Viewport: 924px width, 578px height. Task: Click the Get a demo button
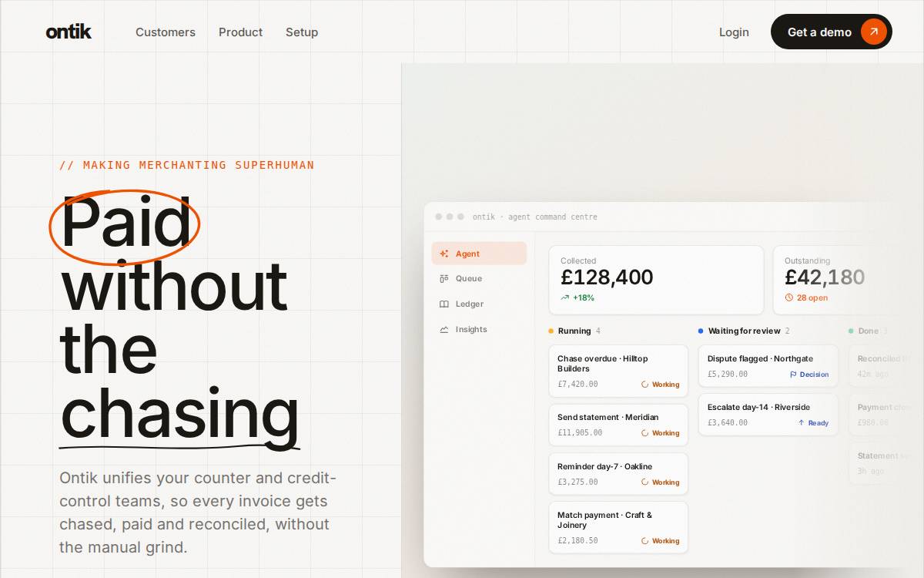[x=832, y=32]
